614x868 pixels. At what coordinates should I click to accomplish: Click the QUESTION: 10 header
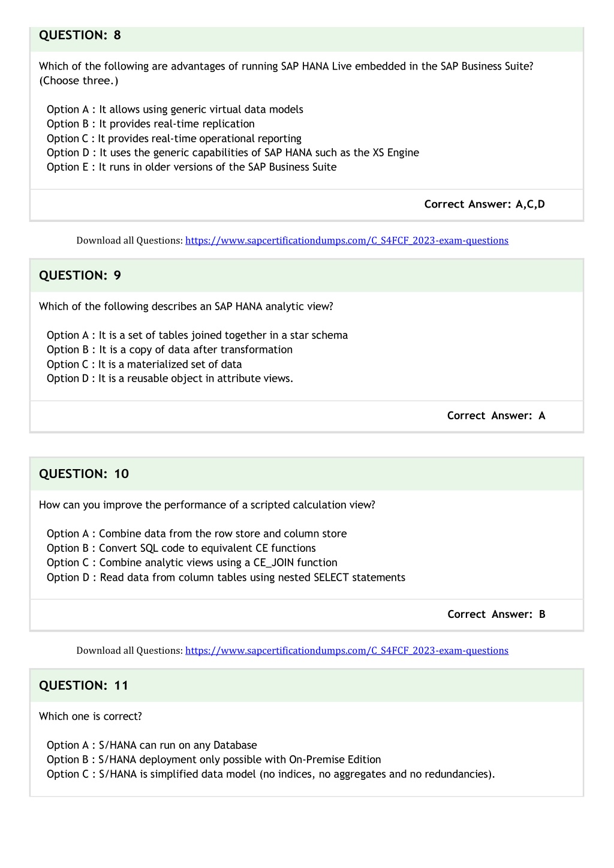tap(84, 474)
